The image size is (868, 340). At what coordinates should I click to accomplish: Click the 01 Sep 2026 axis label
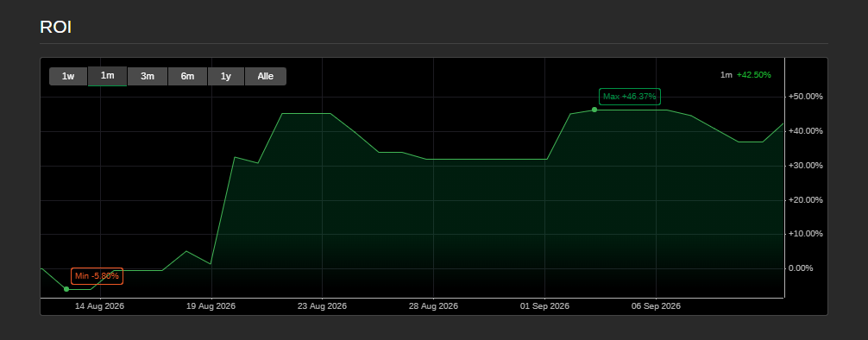(x=544, y=305)
